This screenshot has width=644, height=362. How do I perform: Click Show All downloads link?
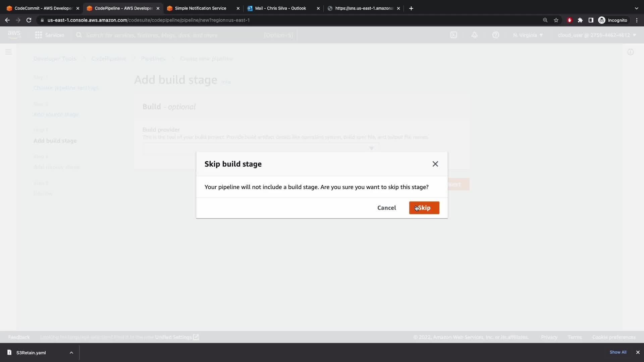tap(618, 352)
